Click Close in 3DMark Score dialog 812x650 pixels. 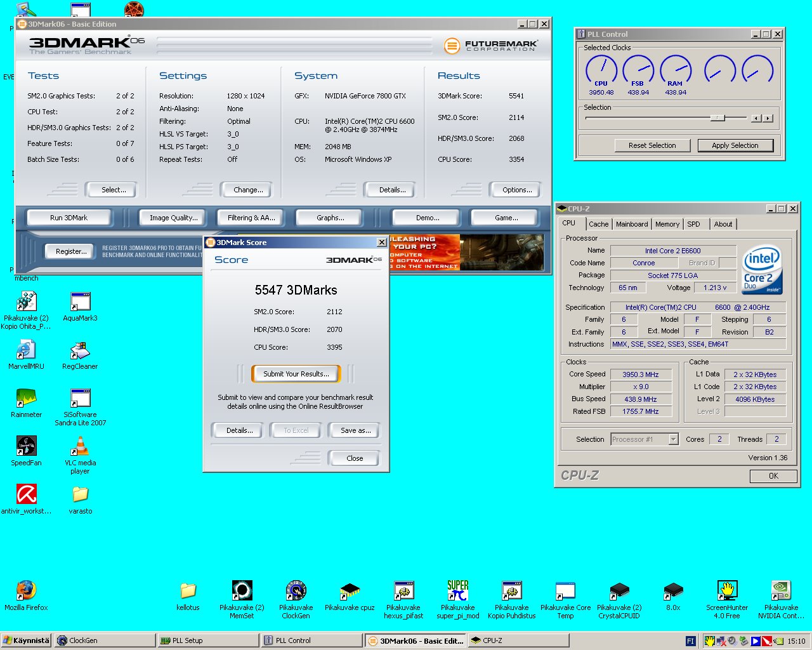point(355,458)
